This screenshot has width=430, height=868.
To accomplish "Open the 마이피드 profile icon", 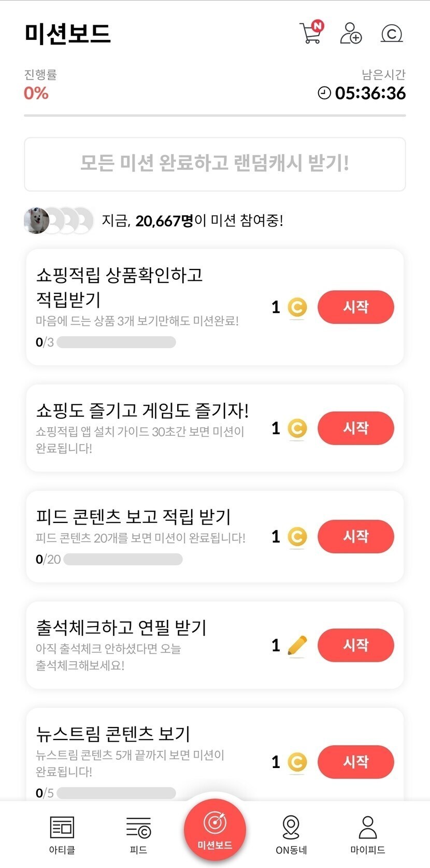I will point(368,827).
